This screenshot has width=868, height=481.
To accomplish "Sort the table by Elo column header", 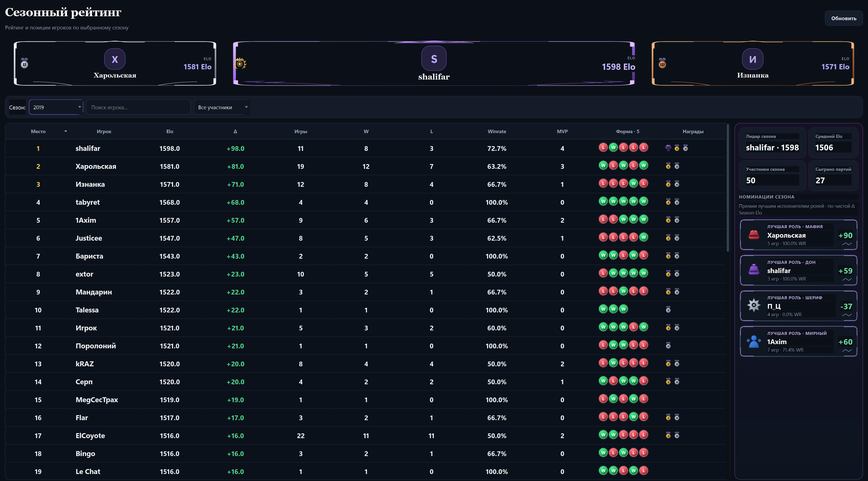I will coord(169,132).
